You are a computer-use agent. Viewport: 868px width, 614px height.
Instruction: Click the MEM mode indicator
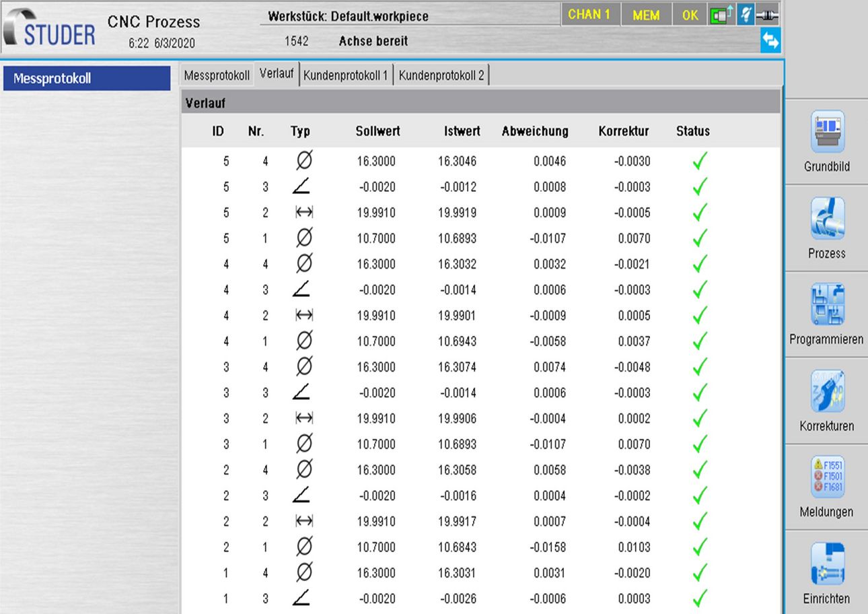point(645,15)
